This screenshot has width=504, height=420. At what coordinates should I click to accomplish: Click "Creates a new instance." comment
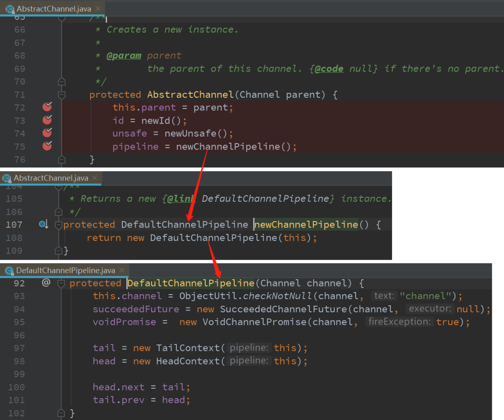tap(173, 30)
